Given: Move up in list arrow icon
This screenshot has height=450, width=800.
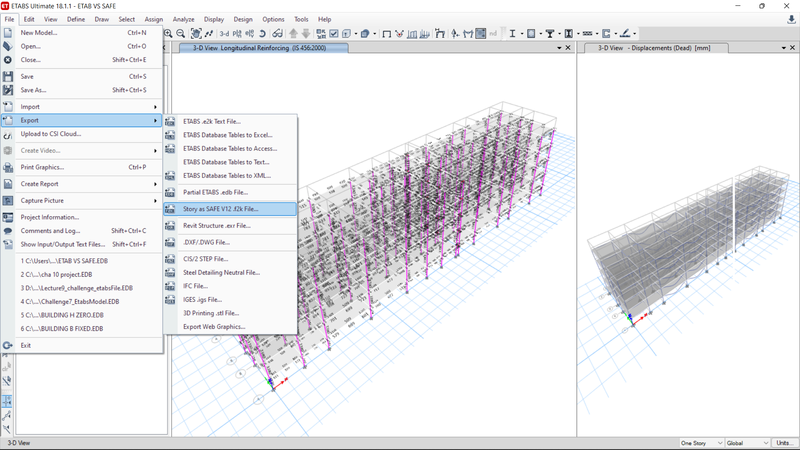Looking at the screenshot, I should (293, 34).
